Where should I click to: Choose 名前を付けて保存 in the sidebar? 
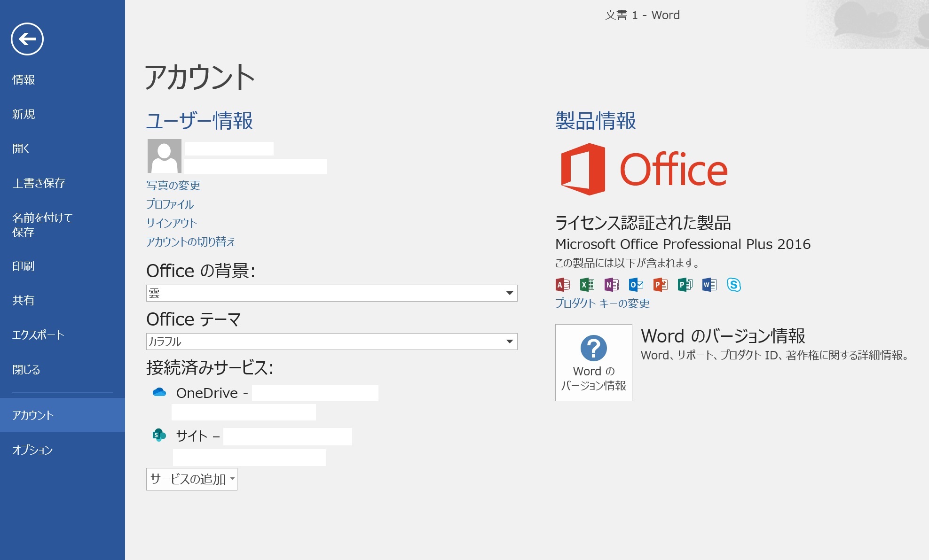pyautogui.click(x=42, y=225)
